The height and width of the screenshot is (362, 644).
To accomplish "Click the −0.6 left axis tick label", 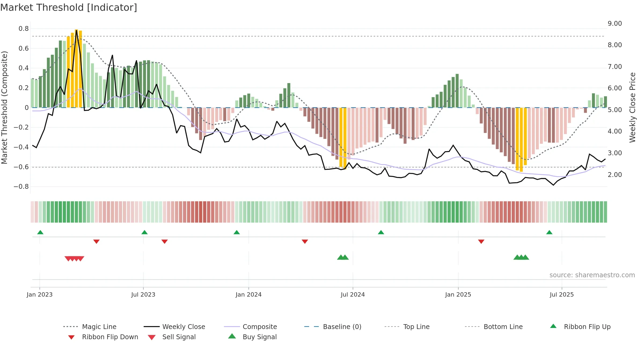I will [x=21, y=167].
